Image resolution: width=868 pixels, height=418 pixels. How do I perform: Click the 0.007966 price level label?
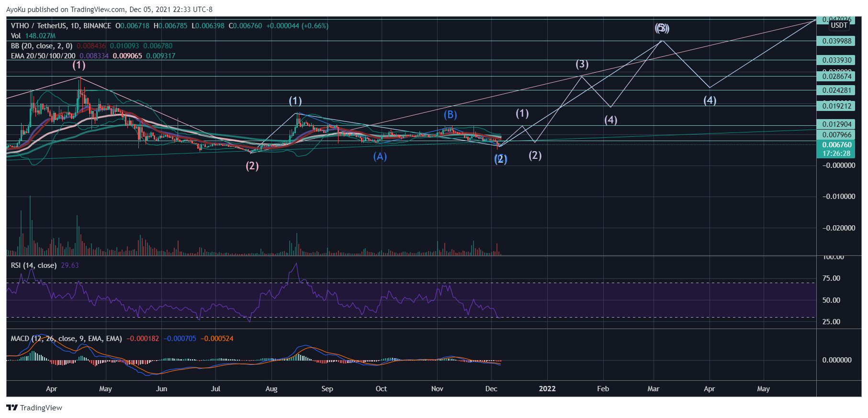coord(836,135)
